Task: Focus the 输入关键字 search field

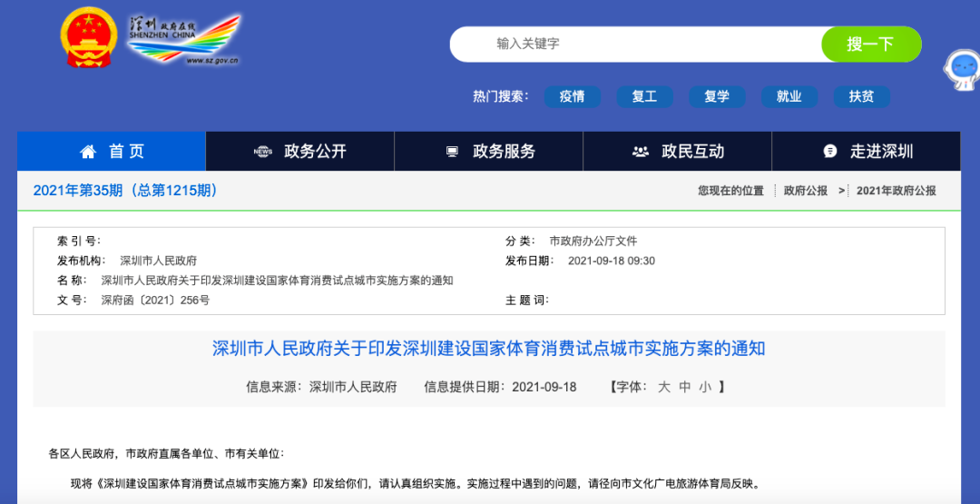Action: (x=635, y=44)
